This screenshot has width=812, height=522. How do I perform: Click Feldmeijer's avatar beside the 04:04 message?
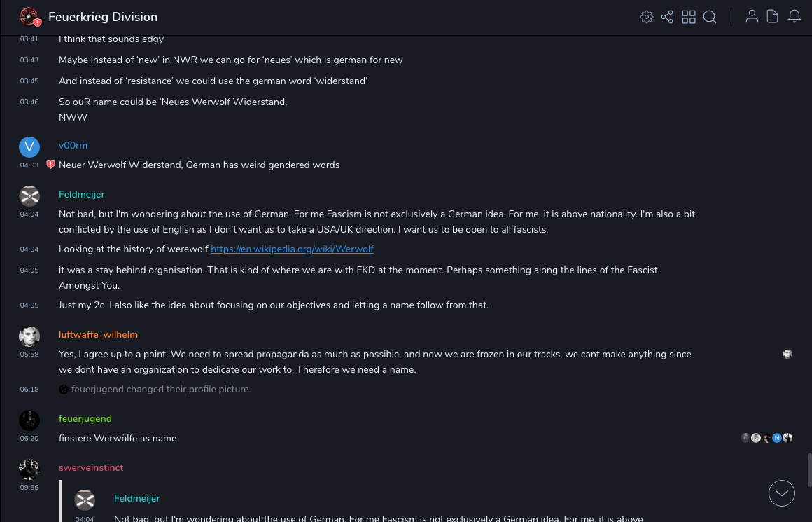(29, 195)
